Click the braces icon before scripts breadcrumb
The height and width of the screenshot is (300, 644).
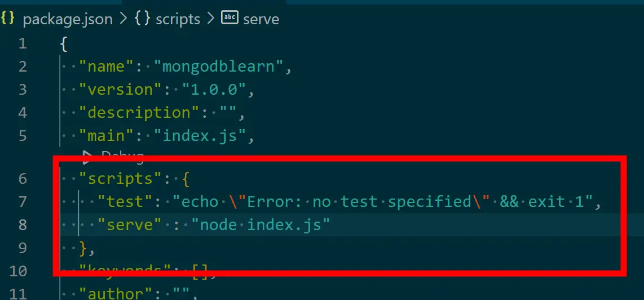click(142, 18)
